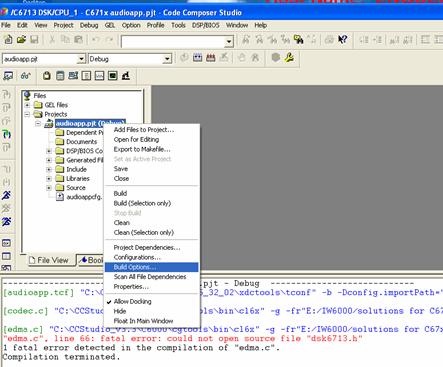Viewport: 443px width, 367px height.
Task: Click the Paste toolbar icon
Action: (x=78, y=40)
